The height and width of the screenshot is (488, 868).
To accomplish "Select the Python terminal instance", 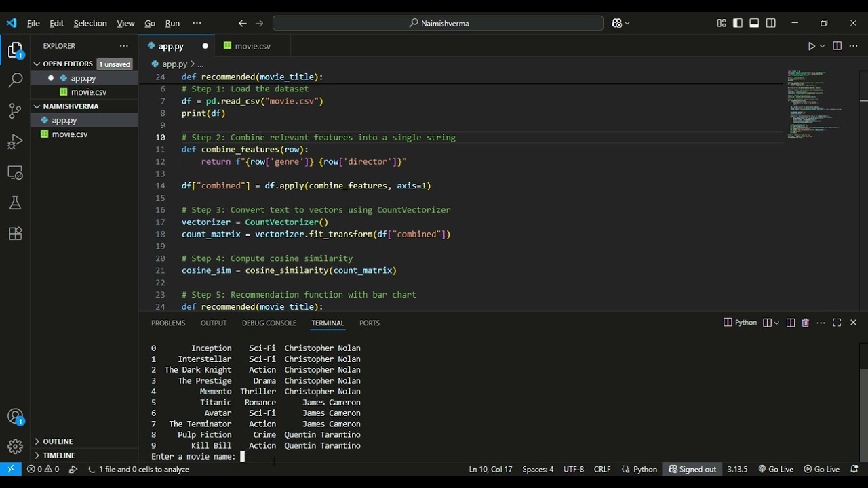I will coord(740,323).
